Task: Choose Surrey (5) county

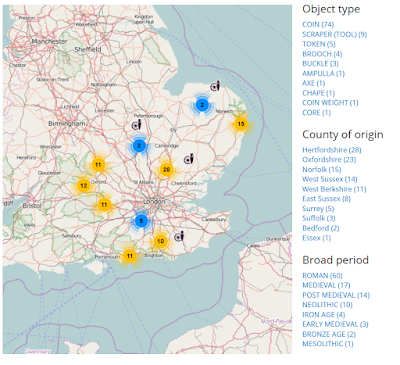Action: click(x=318, y=209)
